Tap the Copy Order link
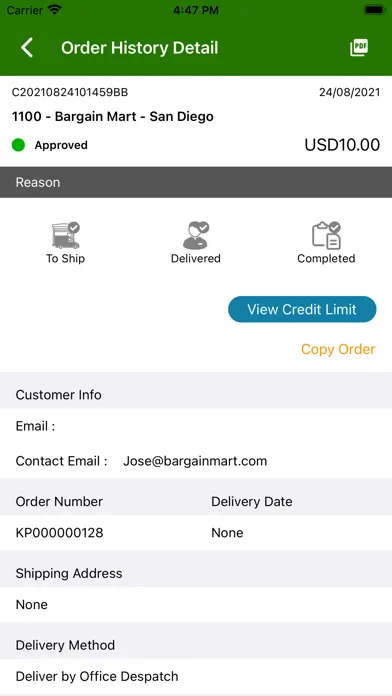This screenshot has height=696, width=392. coord(338,349)
